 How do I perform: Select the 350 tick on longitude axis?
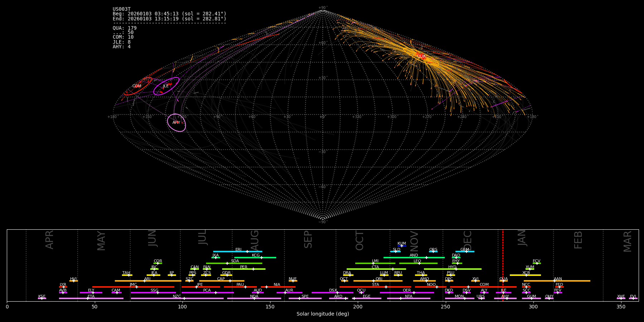pyautogui.click(x=621, y=307)
